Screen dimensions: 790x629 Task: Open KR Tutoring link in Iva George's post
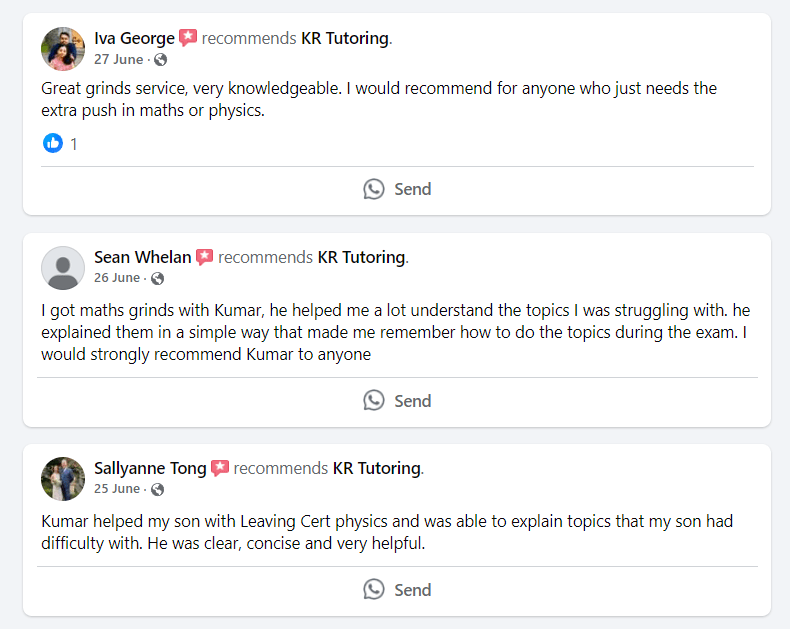[x=345, y=38]
